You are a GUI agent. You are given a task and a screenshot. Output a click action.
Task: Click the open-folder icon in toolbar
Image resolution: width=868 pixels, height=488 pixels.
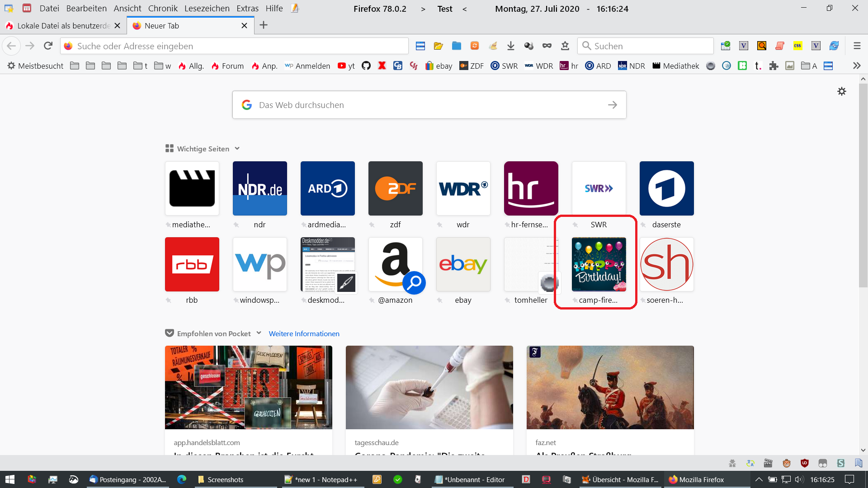pos(438,46)
